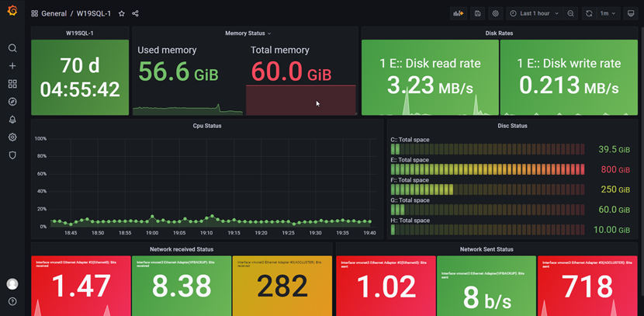Star the W19SQL-1 dashboard as favorite
The image size is (644, 316).
(121, 14)
